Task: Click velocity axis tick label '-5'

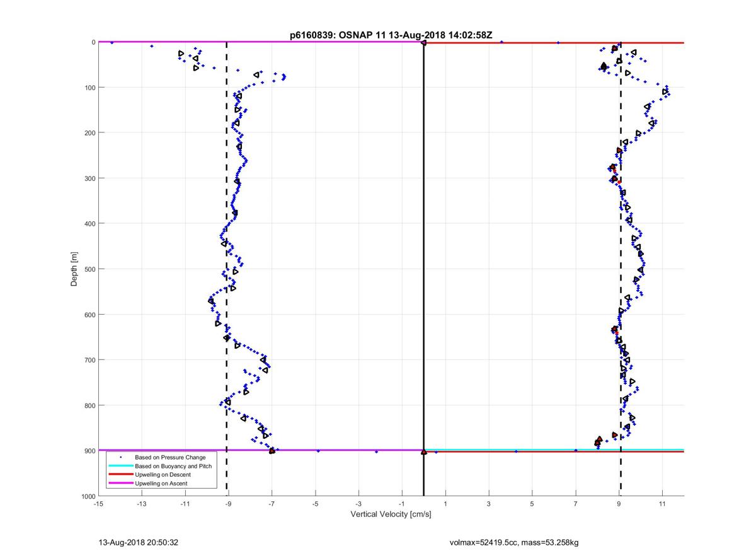Action: [x=316, y=504]
